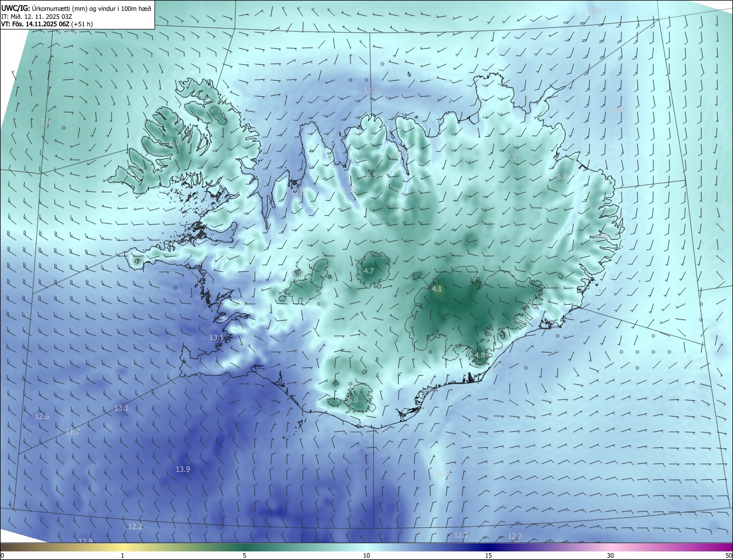Screen dimensions: 733x560
Task: Click the colorbar tick label 5
Action: coord(245,555)
